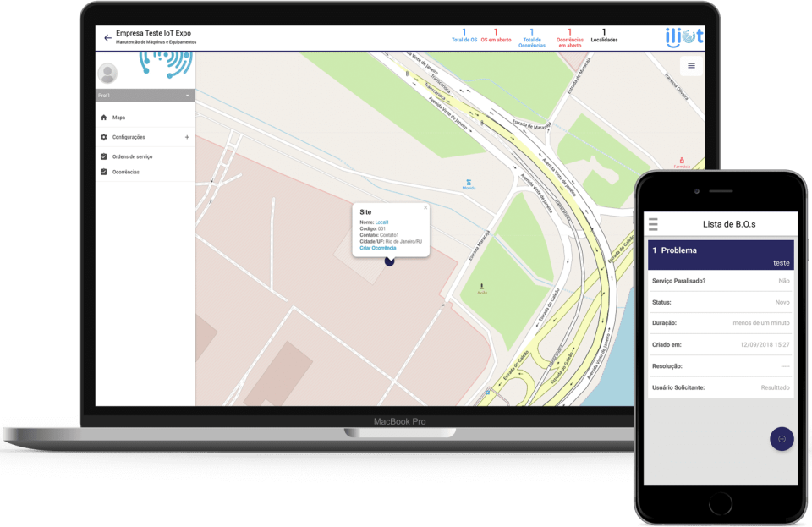Viewport: 812px width, 527px height.
Task: Select the Localidades header item
Action: [x=604, y=34]
